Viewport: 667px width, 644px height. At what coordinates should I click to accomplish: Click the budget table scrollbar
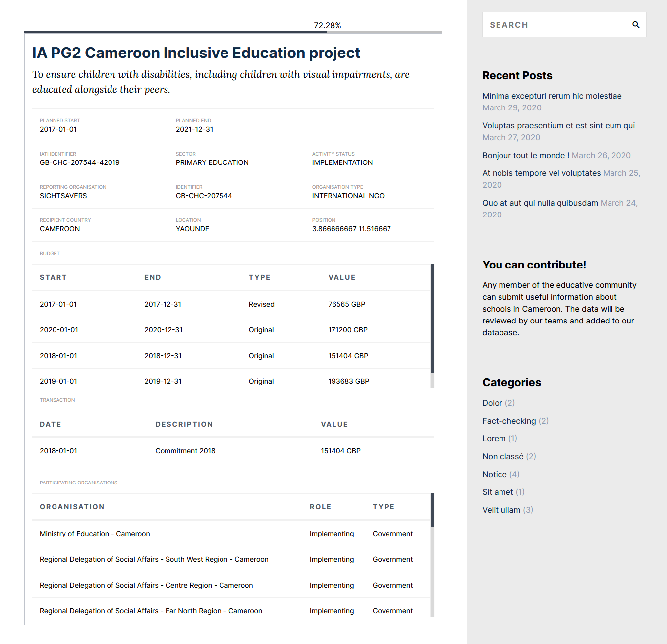pyautogui.click(x=432, y=319)
